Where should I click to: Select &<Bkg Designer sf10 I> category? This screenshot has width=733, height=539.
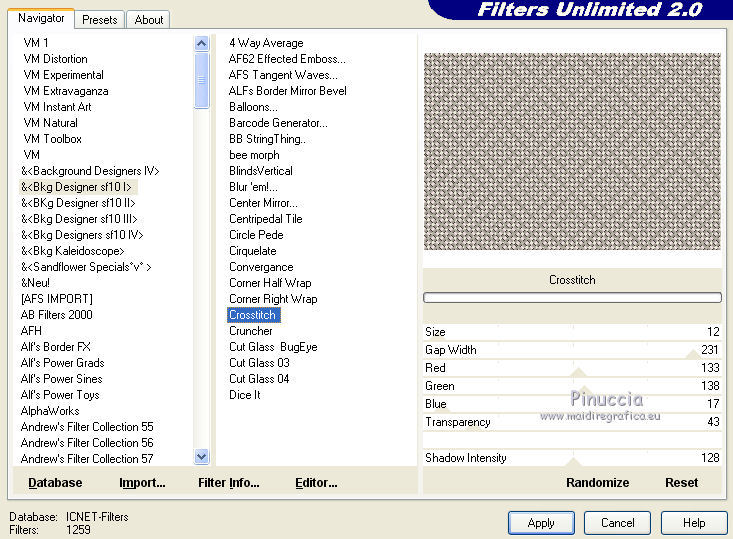pos(79,187)
